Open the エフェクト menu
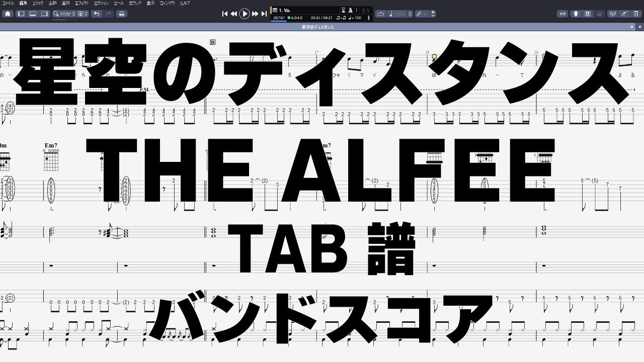 click(x=82, y=3)
